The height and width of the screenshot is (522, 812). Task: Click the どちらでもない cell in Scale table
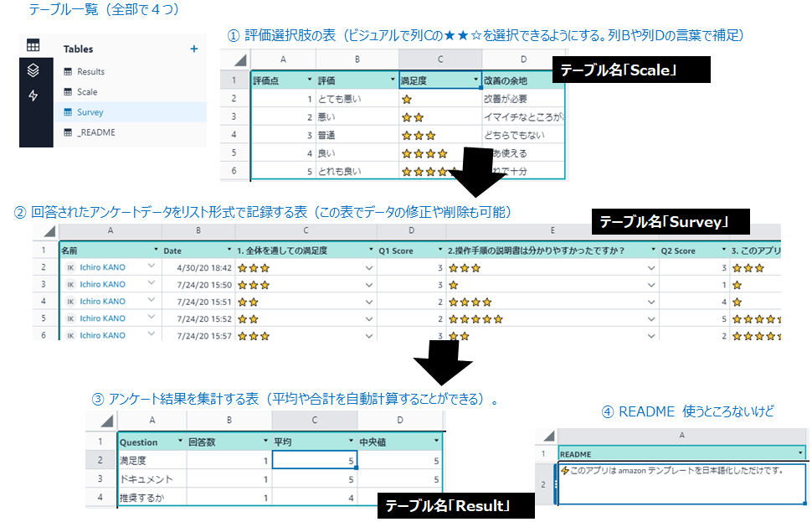(523, 135)
